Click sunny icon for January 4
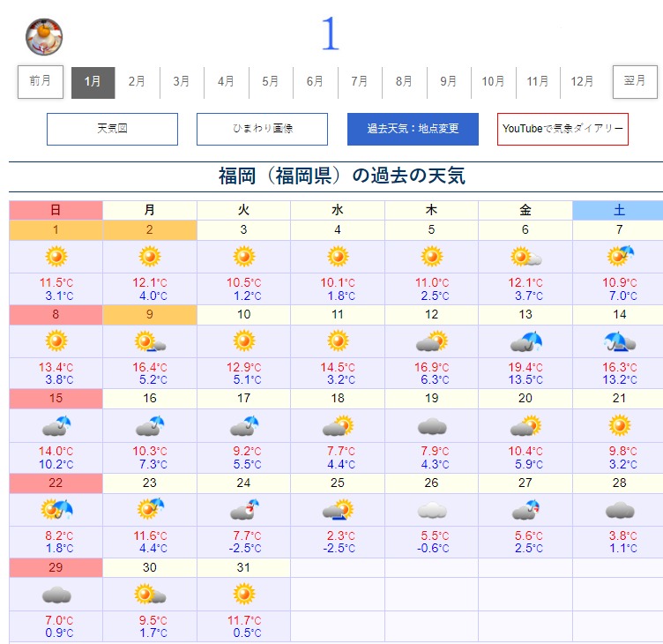This screenshot has height=644, width=663. (x=338, y=257)
